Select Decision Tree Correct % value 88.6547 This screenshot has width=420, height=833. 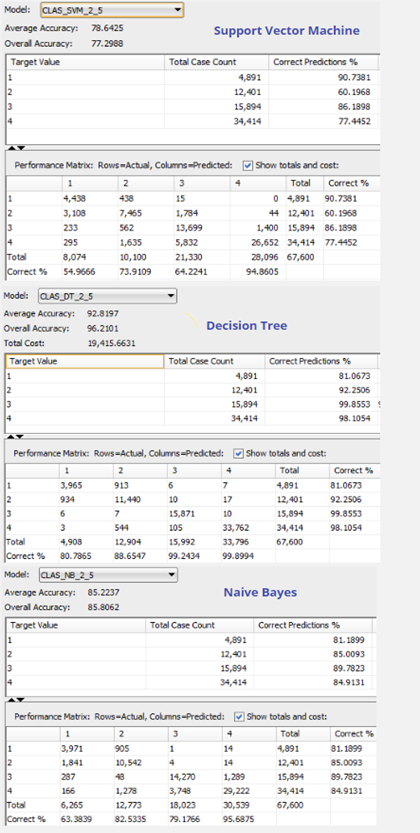point(131,557)
